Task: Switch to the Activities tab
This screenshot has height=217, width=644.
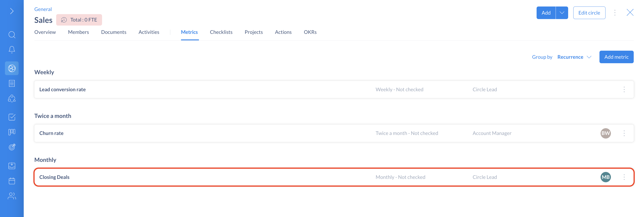Action: point(149,32)
